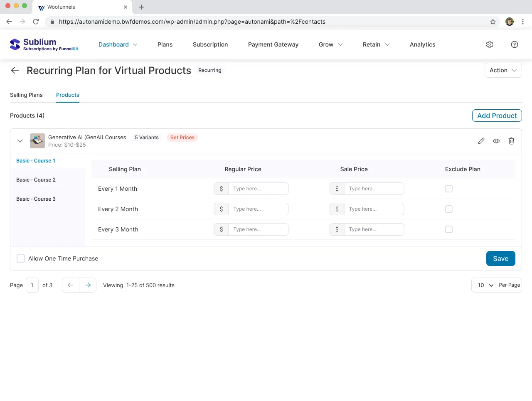Click the browser back arrow
Viewport: 532px width, 401px height.
(x=9, y=22)
